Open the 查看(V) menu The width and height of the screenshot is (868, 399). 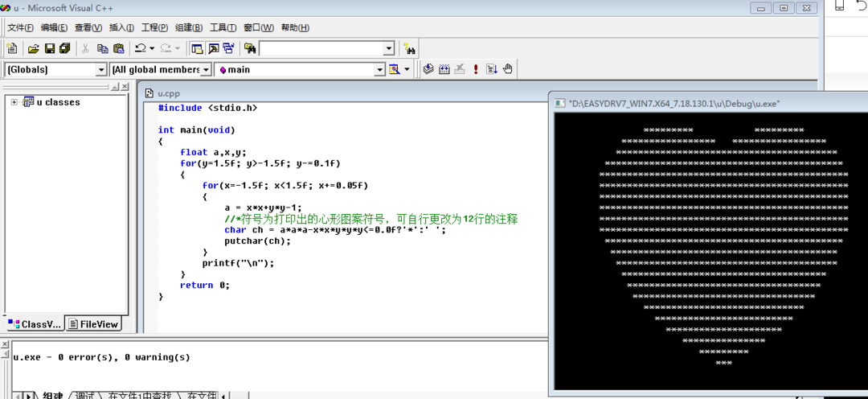click(88, 27)
